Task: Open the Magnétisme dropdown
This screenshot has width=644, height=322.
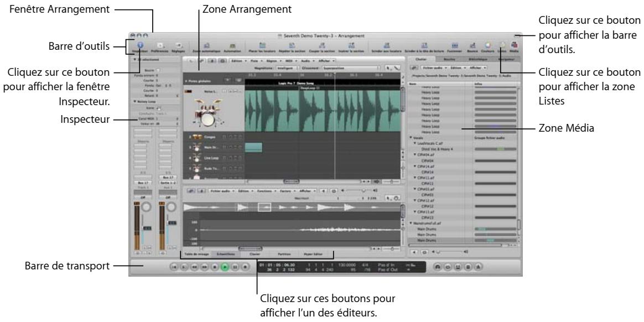Action: (x=287, y=67)
